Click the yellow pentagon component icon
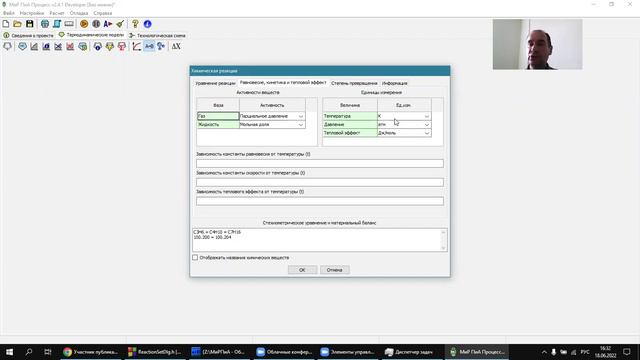 (109, 47)
